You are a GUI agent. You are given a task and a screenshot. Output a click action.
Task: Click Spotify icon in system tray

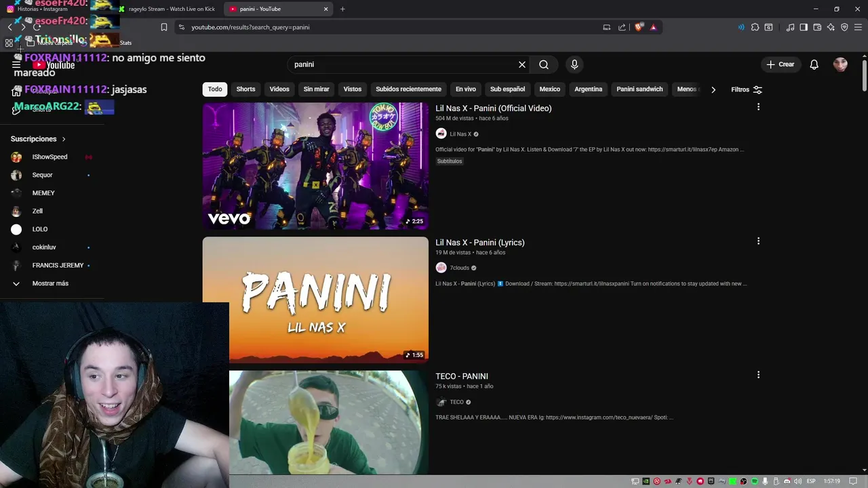[755, 481]
